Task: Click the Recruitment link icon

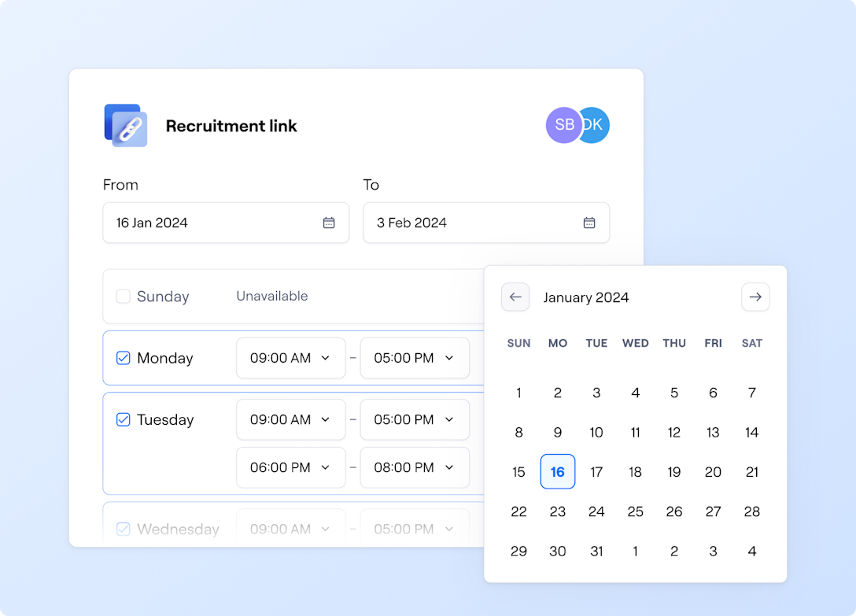Action: click(x=126, y=125)
